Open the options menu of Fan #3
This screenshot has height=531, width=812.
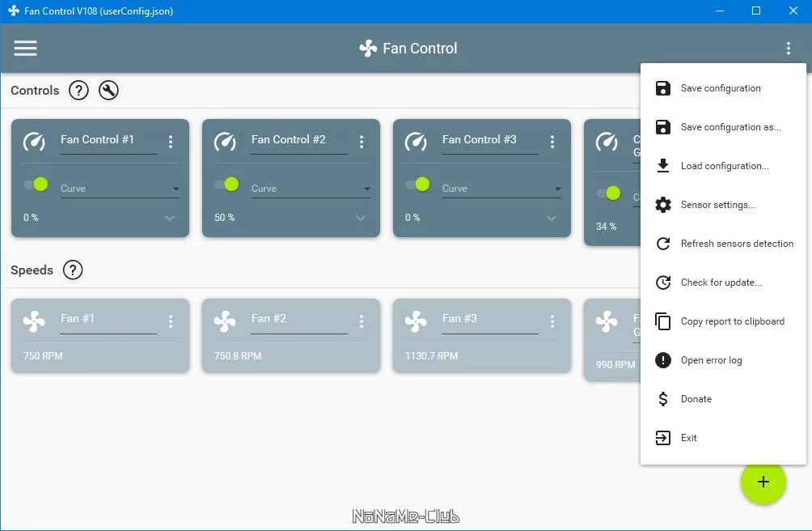point(552,321)
